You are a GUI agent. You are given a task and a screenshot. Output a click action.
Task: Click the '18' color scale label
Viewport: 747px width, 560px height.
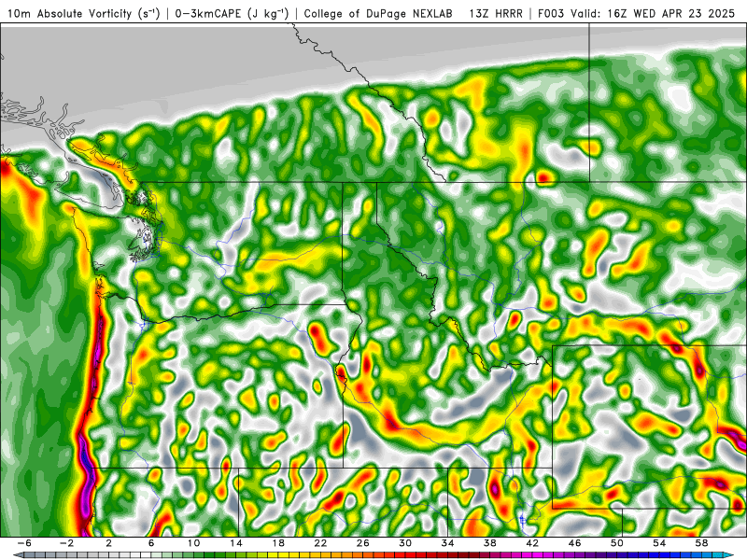coord(278,543)
